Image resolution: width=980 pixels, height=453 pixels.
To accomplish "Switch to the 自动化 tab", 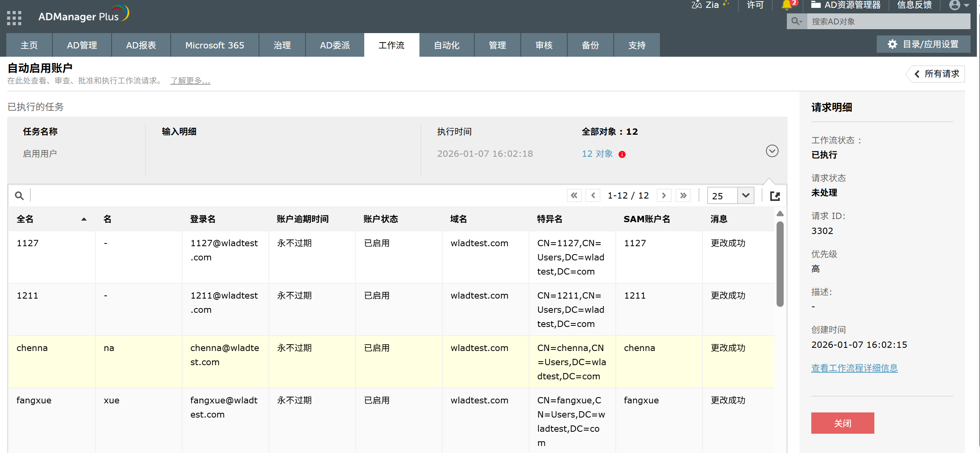I will (x=446, y=45).
